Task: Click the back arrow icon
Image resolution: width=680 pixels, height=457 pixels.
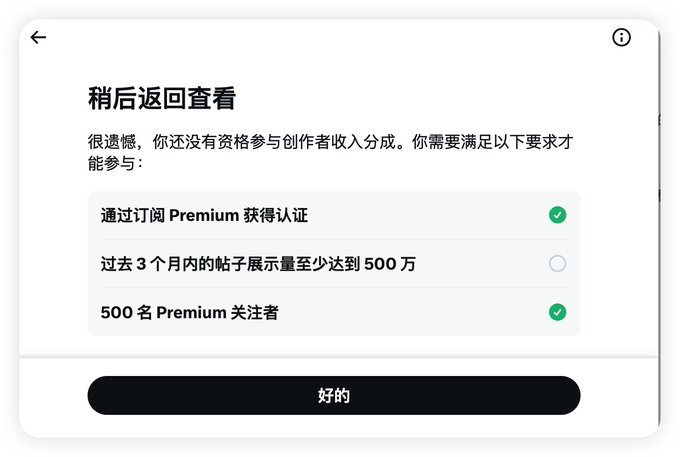Action: point(38,38)
